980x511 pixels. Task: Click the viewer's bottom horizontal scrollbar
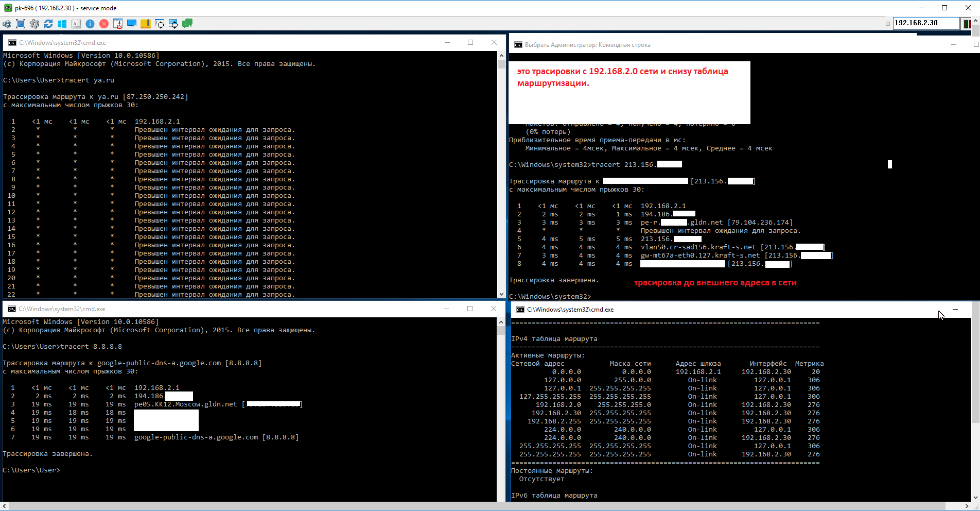pos(486,506)
